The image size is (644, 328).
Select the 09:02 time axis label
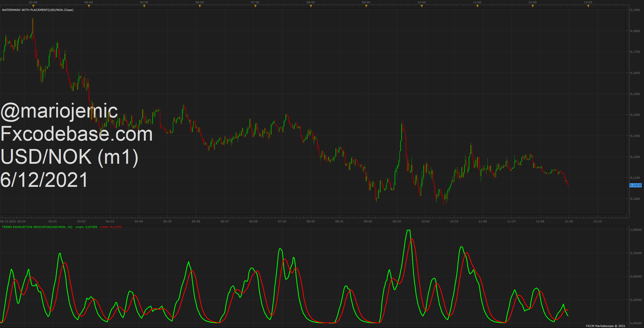pos(368,221)
